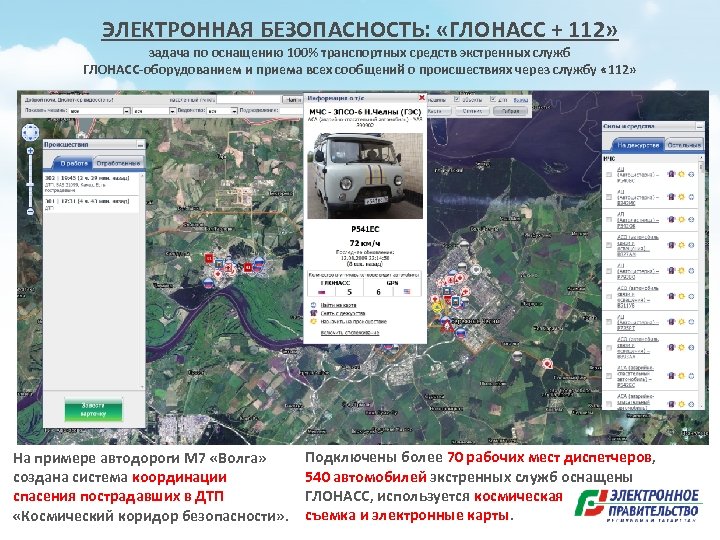Screen dimensions: 720x540
Task: Check the fourth vehicle checkbox under МЧС
Action: [609, 245]
